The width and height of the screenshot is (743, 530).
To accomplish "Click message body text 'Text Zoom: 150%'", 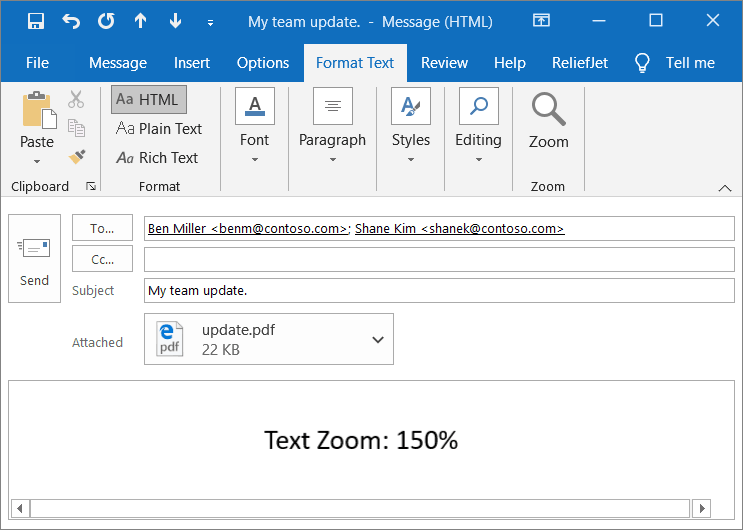I will click(x=361, y=440).
